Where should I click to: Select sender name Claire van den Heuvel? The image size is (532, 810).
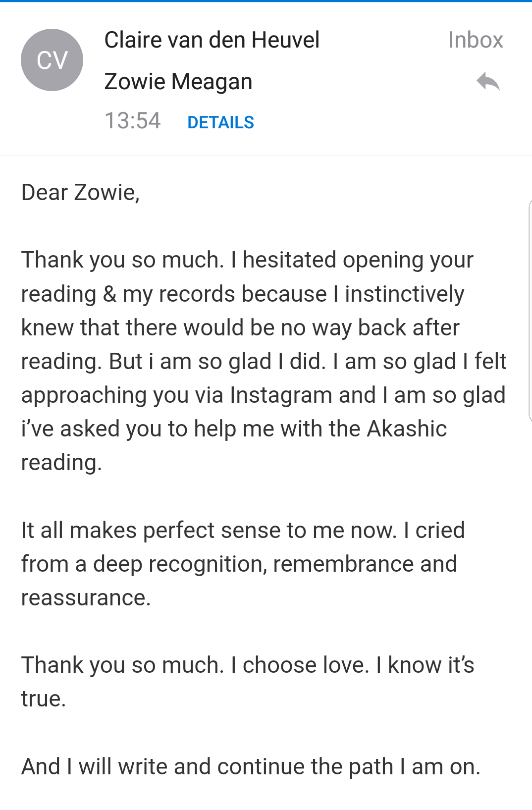point(212,40)
